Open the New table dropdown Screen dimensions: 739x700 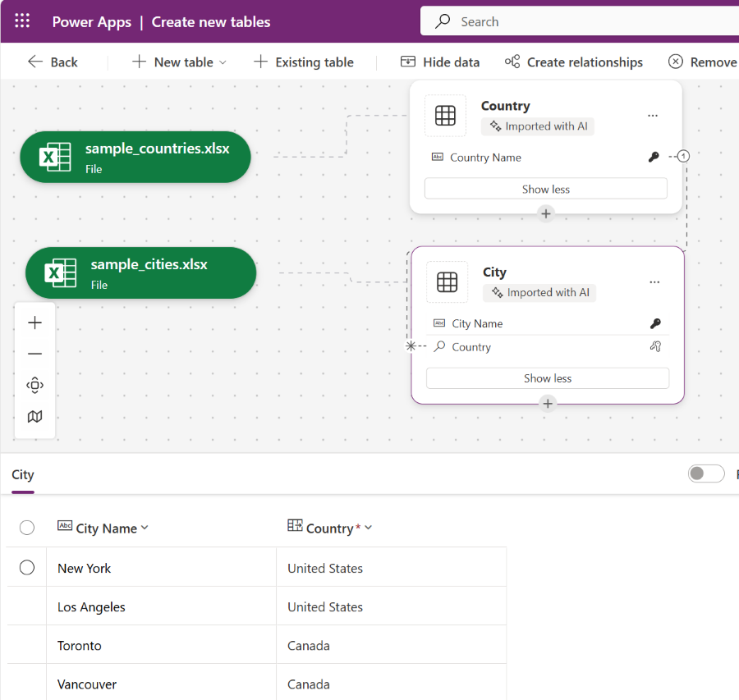[x=179, y=62]
